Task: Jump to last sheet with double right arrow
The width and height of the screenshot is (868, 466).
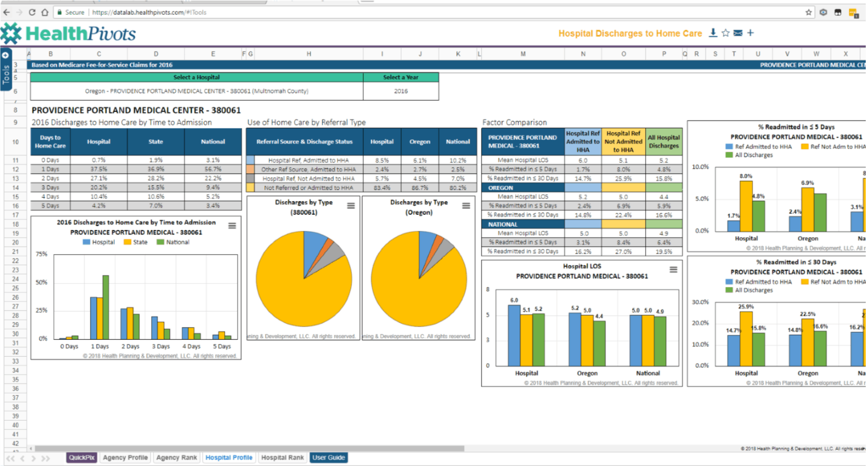Action: point(46,458)
